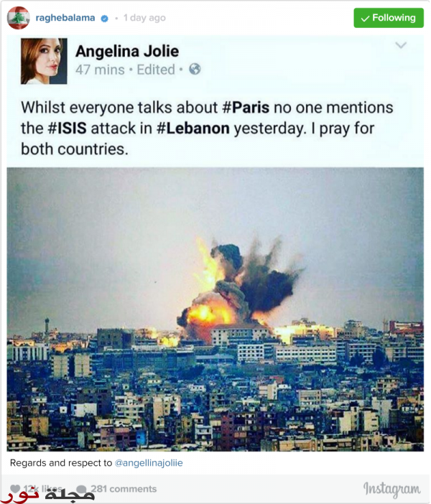Open the raghebalama username link

(65, 18)
